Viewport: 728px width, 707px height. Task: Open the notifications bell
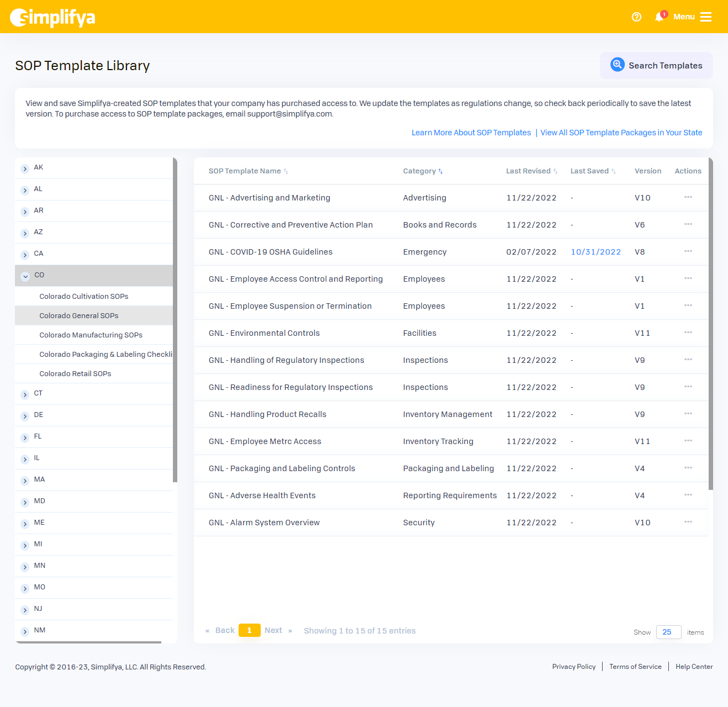(659, 17)
